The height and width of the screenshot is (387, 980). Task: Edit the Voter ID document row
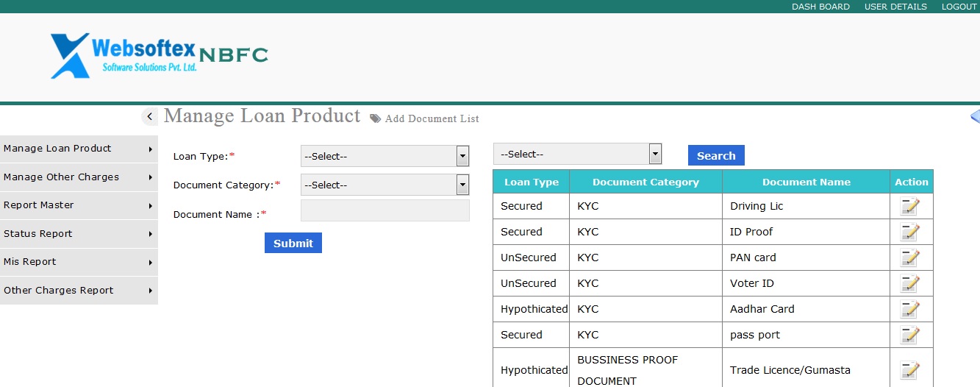910,283
